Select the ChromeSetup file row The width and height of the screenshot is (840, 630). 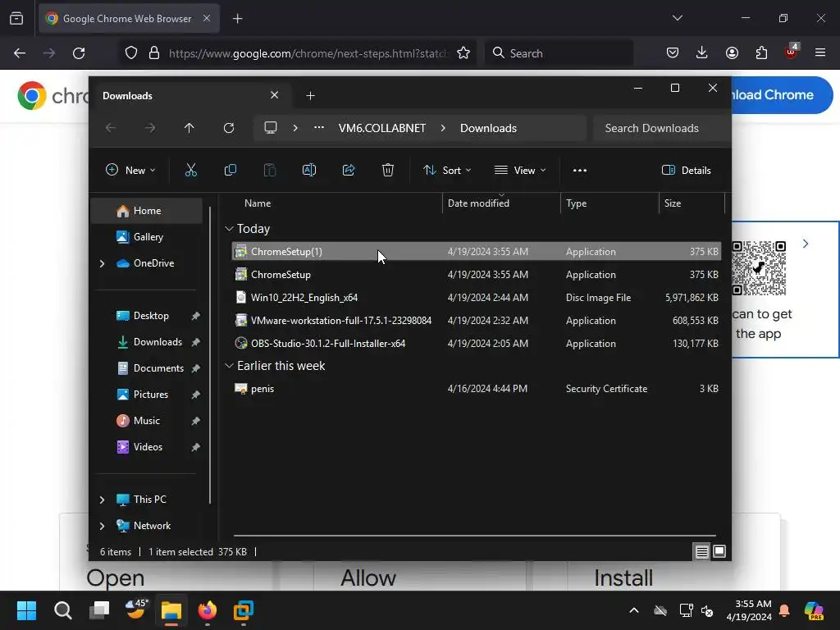(x=477, y=274)
